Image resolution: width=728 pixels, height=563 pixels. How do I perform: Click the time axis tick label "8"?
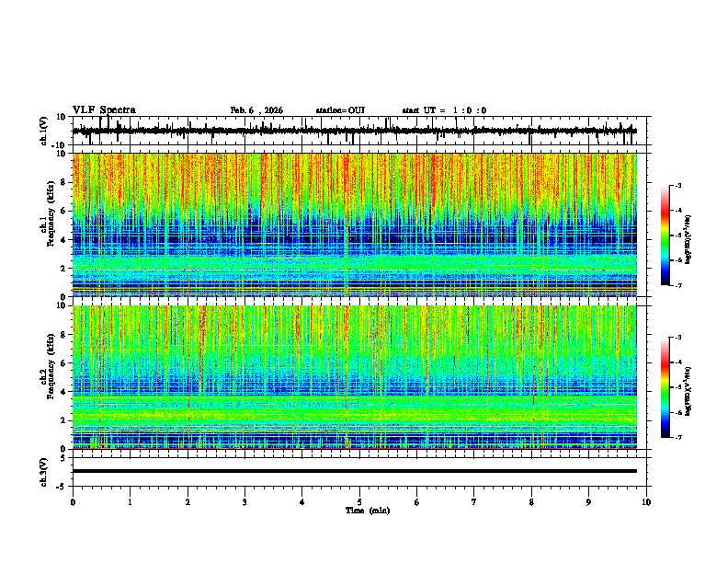tap(531, 502)
